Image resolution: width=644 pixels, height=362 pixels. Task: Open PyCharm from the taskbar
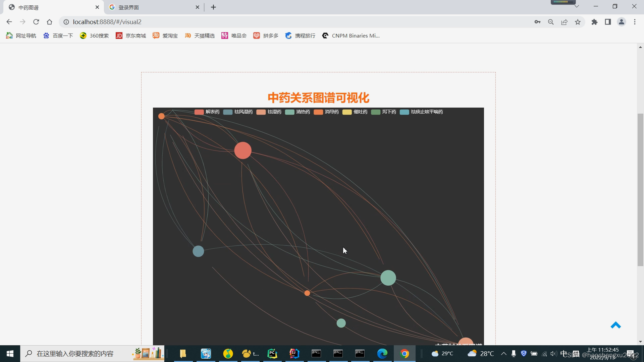[x=272, y=353]
